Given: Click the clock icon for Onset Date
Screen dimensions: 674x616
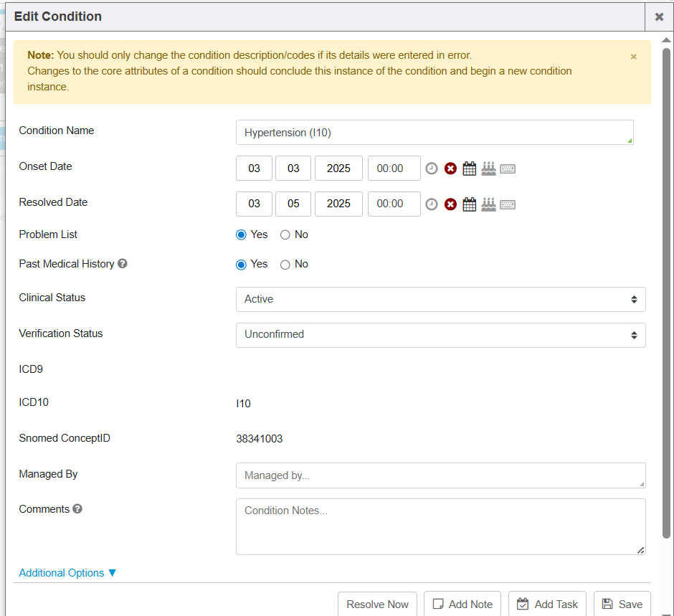Looking at the screenshot, I should (432, 169).
